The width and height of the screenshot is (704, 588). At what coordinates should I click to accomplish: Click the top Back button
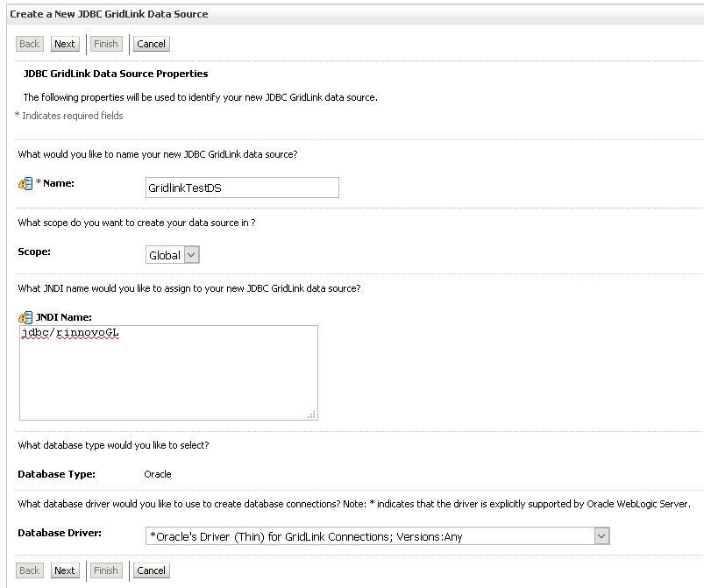30,44
